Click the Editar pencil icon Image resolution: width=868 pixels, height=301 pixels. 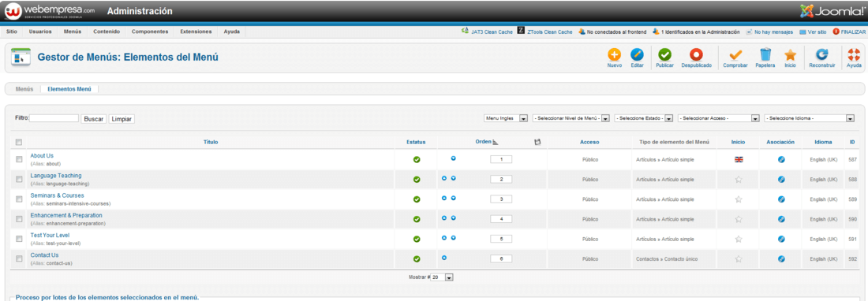[x=637, y=54]
